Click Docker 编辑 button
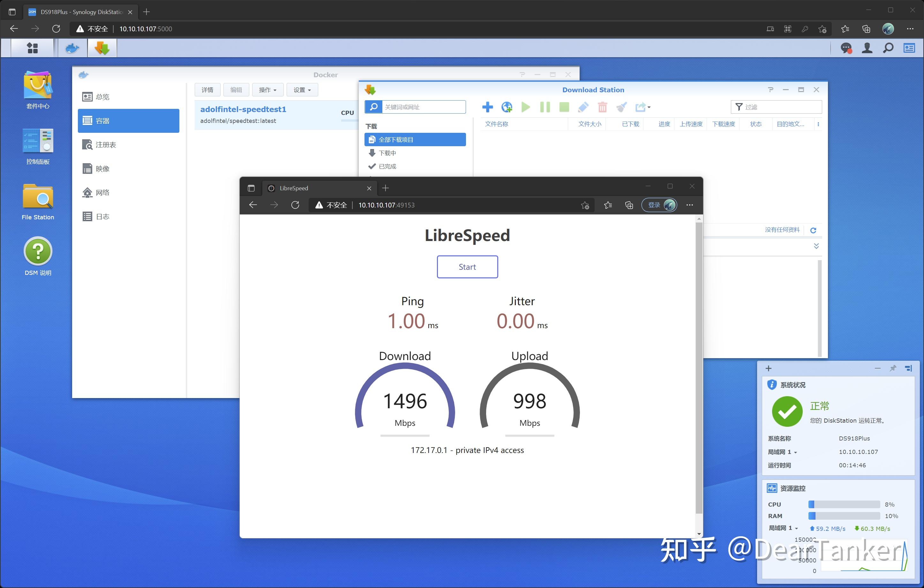Viewport: 924px width, 588px height. point(236,90)
